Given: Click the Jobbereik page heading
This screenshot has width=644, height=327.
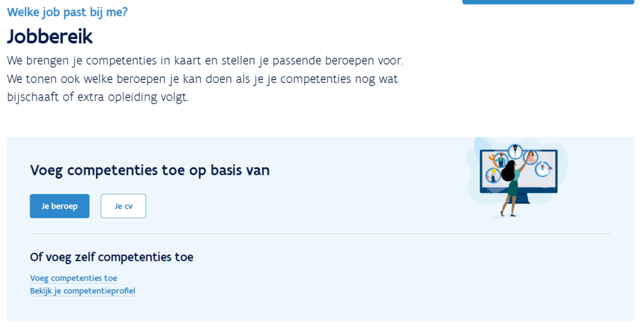Looking at the screenshot, I should (x=50, y=36).
